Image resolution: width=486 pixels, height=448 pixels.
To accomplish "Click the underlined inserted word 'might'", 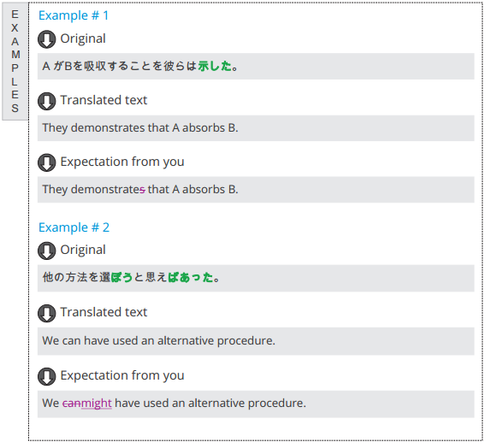I will (97, 404).
